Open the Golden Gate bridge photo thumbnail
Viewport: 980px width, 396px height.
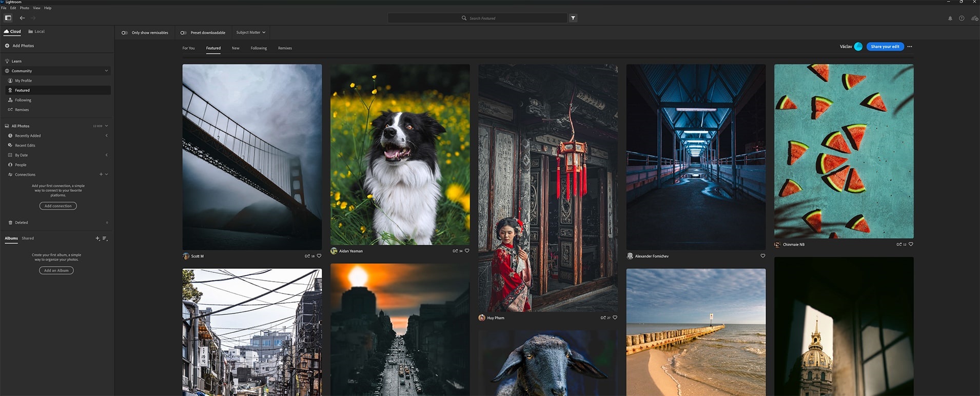[252, 157]
